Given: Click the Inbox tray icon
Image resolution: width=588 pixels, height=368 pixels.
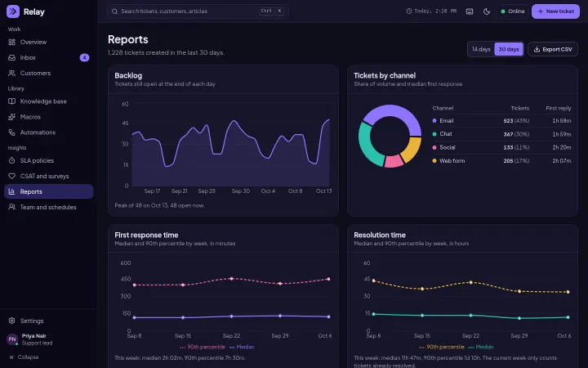Looking at the screenshot, I should [x=12, y=57].
